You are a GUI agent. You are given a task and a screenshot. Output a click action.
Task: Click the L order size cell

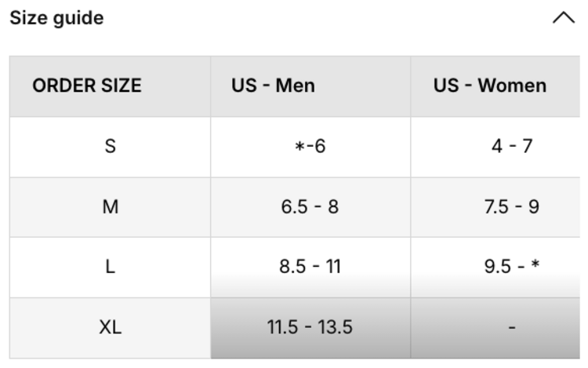pyautogui.click(x=110, y=267)
